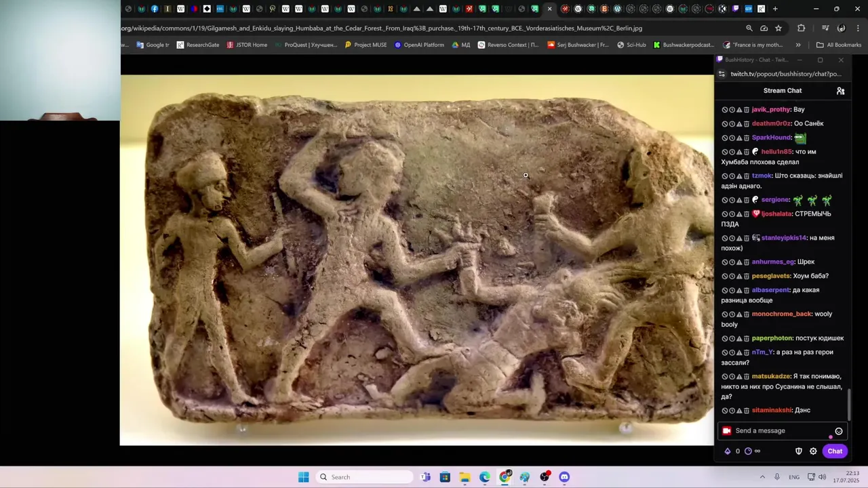Ban user peseglavets with the ban icon
Viewport: 868px width, 488px height.
[x=725, y=277]
